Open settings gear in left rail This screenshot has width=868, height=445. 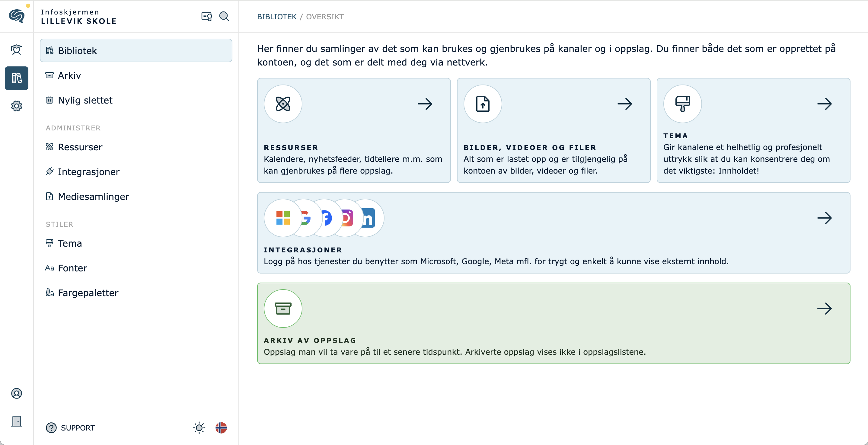tap(16, 106)
